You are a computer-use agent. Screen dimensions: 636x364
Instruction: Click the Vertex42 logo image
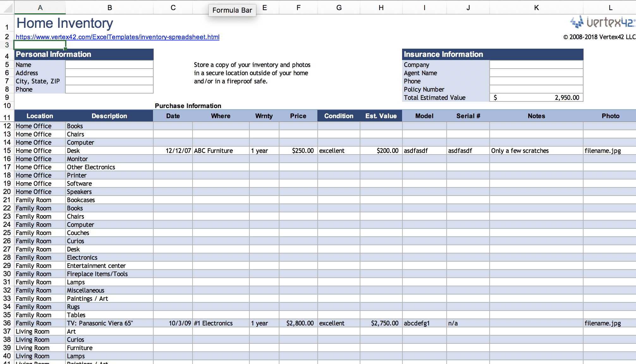point(602,22)
